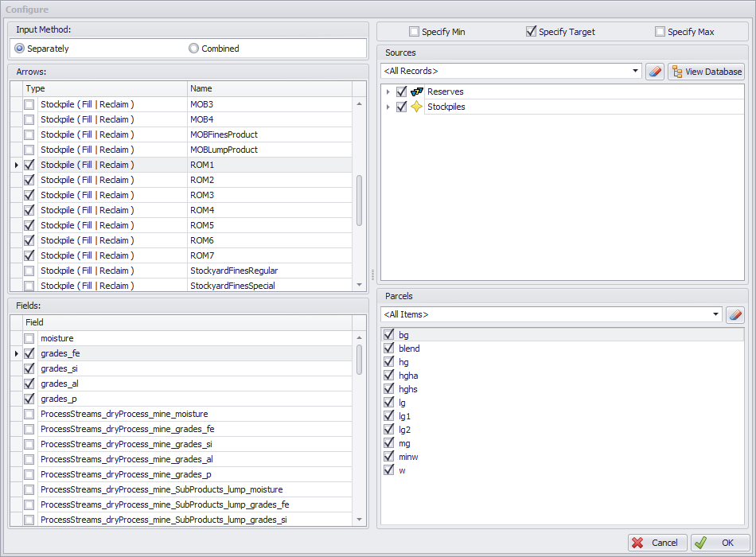
Task: Click the Arrows list vertical scrollbar
Action: click(x=359, y=201)
